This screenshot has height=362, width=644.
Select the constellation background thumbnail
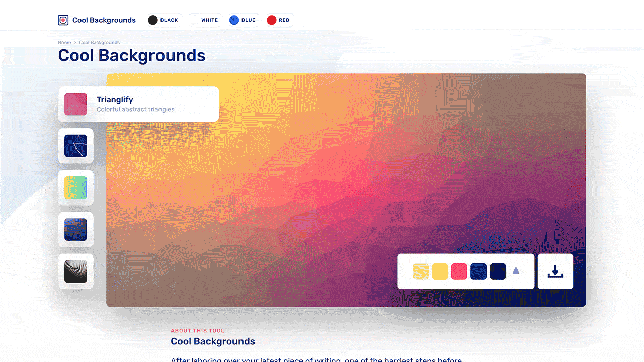75,146
